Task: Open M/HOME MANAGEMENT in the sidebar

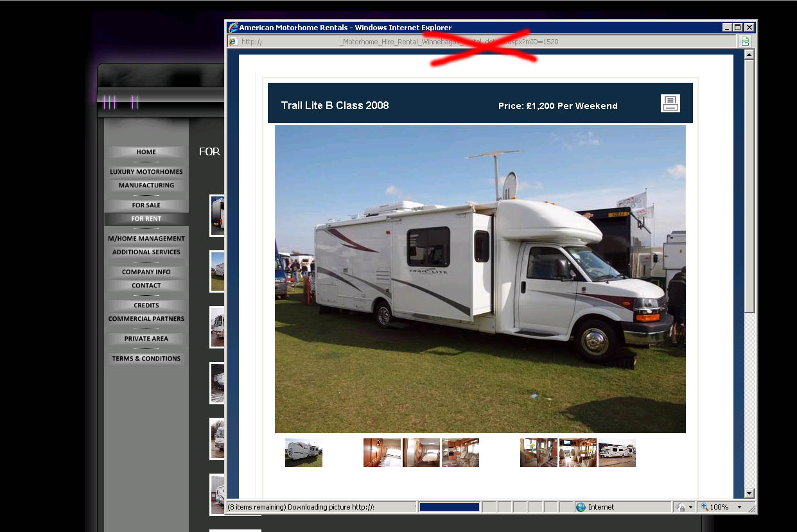Action: tap(146, 239)
